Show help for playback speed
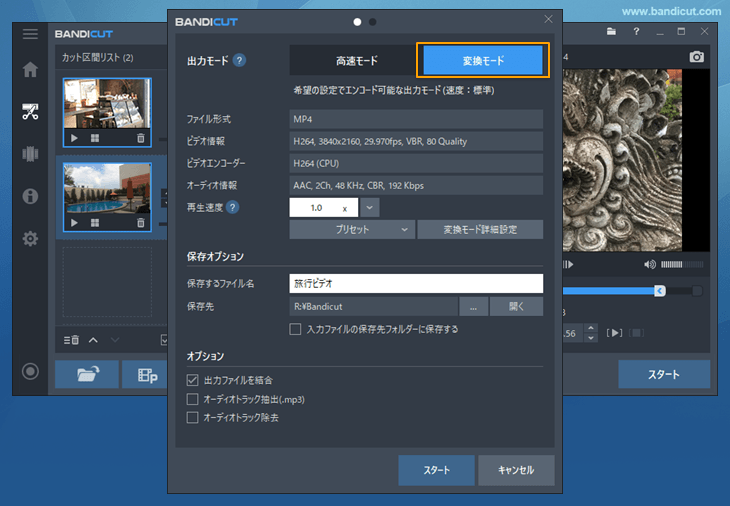Image resolution: width=730 pixels, height=506 pixels. (x=232, y=207)
